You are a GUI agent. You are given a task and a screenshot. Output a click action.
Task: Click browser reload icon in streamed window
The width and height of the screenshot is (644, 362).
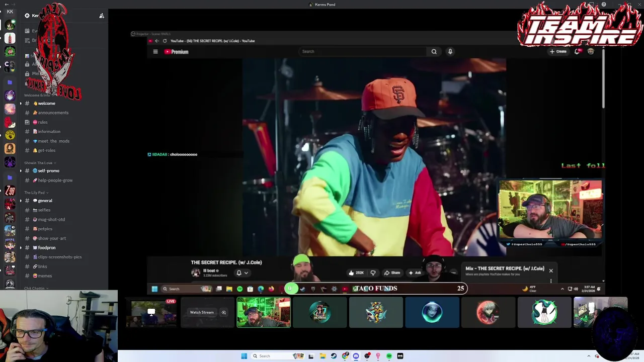[x=165, y=41]
